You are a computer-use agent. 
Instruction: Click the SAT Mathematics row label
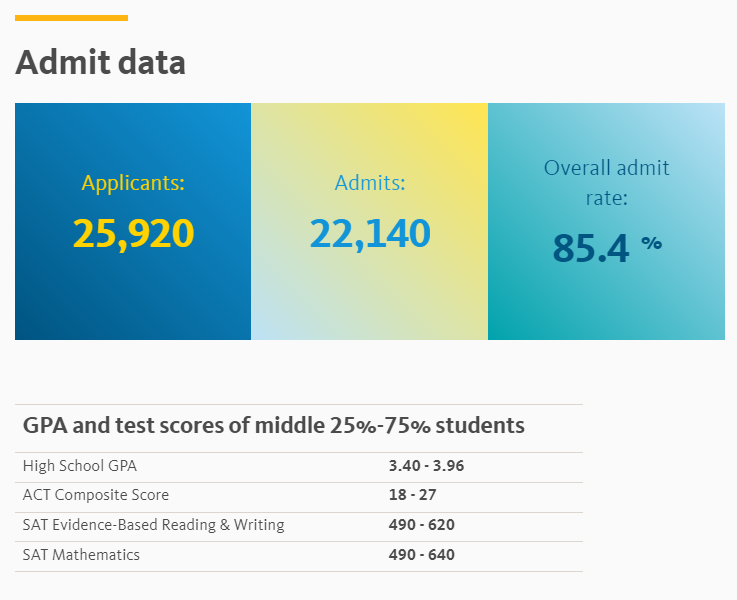[81, 555]
